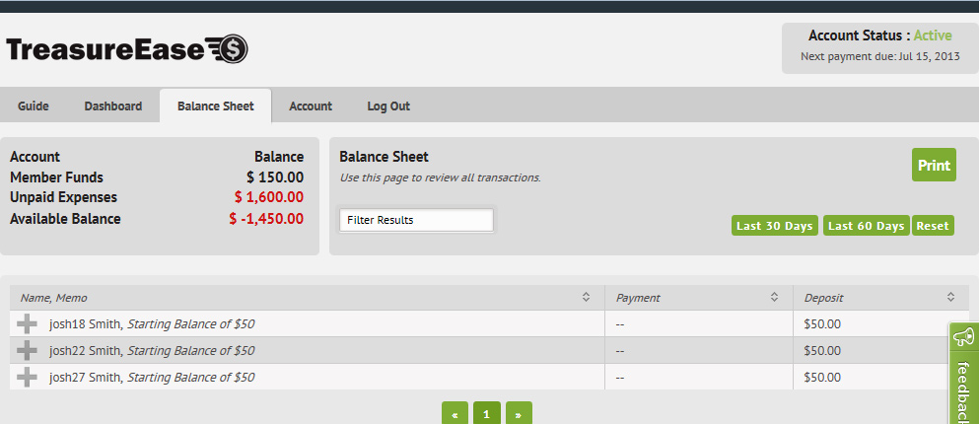The height and width of the screenshot is (424, 980).
Task: Expand josh27 Smith transaction row
Action: pos(28,377)
